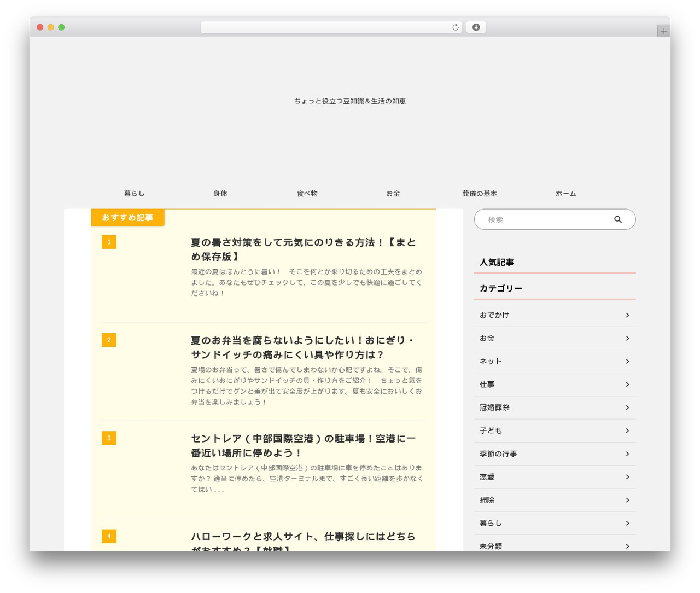
Task: Click the browser address bar
Action: click(x=331, y=27)
